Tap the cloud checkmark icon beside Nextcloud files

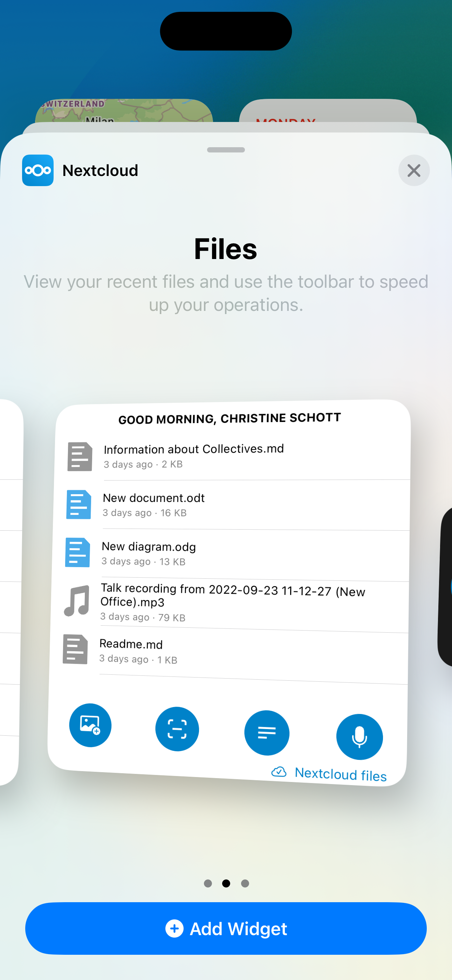tap(279, 771)
